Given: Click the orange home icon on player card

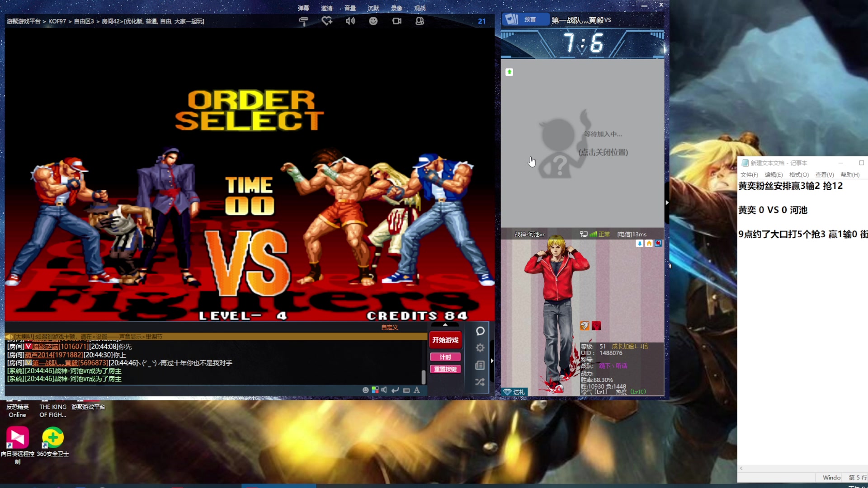Looking at the screenshot, I should pyautogui.click(x=649, y=244).
